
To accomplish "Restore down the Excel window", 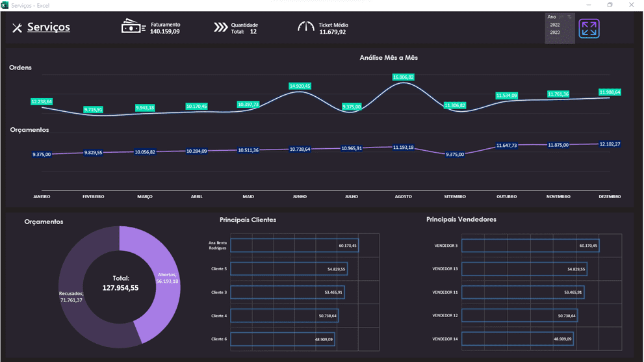I will [x=610, y=5].
